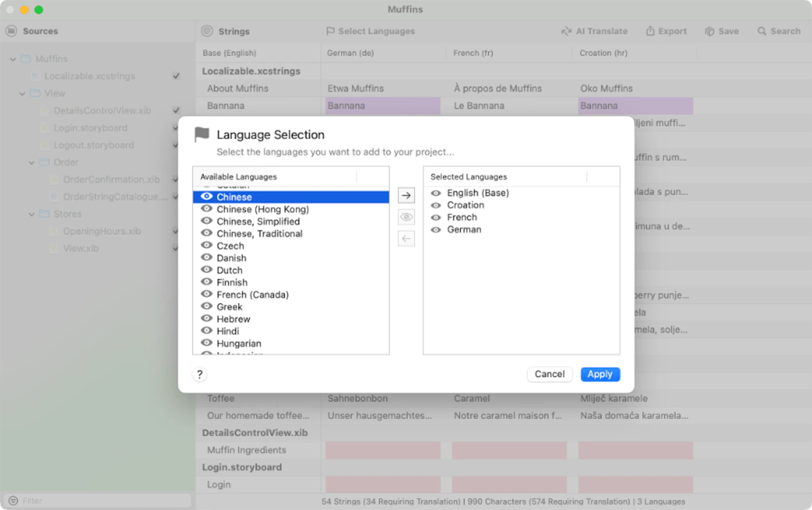Click the Filter icon at sidebar bottom
Screen dimensions: 812x510
(x=13, y=501)
